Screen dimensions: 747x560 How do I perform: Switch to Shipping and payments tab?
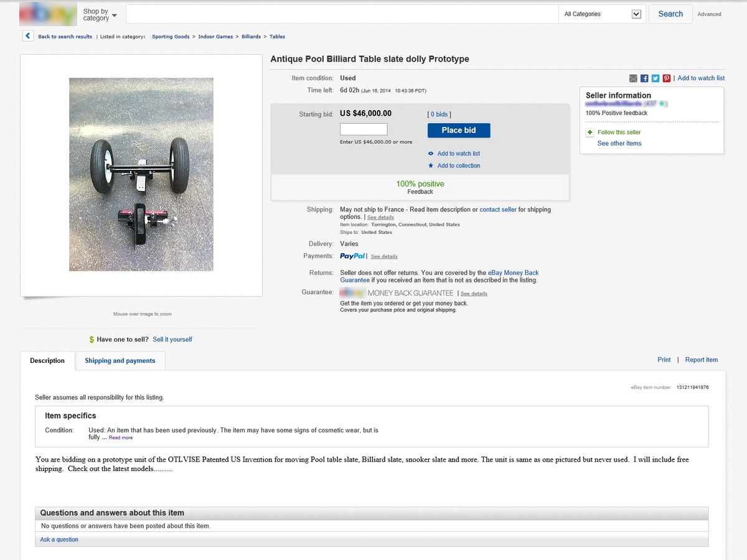[x=120, y=361]
